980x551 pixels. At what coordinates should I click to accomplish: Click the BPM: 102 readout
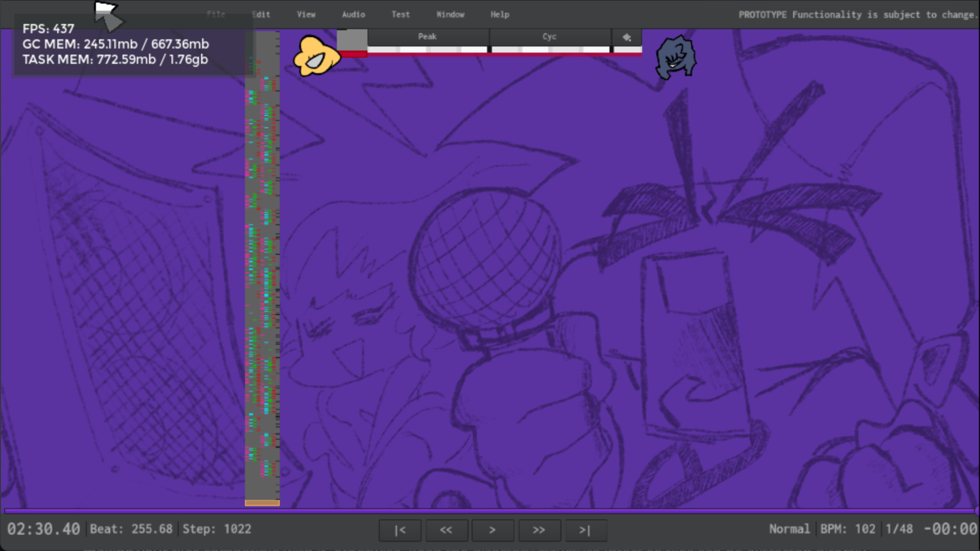848,529
